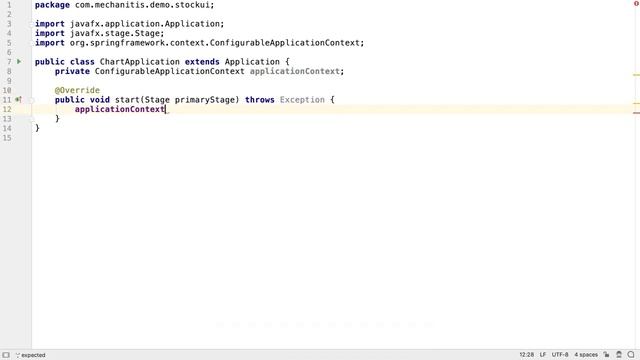This screenshot has width=640, height=360.
Task: Click javafx.application.Application import path
Action: tap(145, 24)
